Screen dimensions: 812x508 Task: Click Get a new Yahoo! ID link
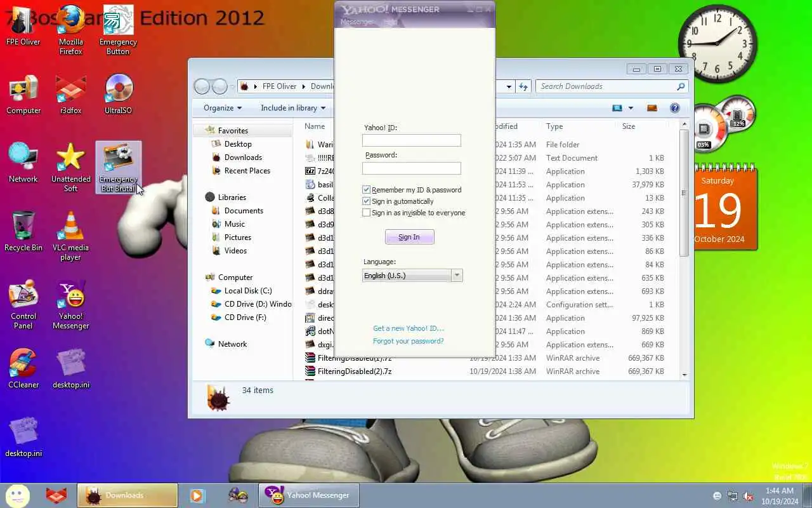coord(409,328)
